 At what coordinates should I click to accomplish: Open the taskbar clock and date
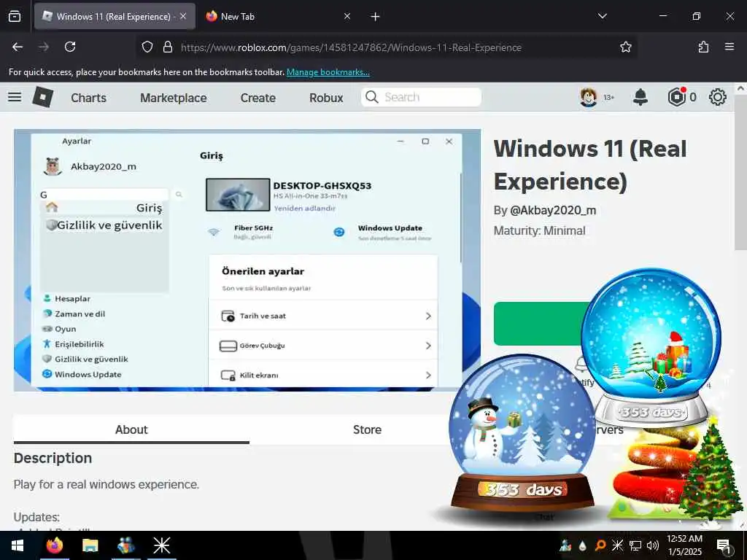[684, 545]
